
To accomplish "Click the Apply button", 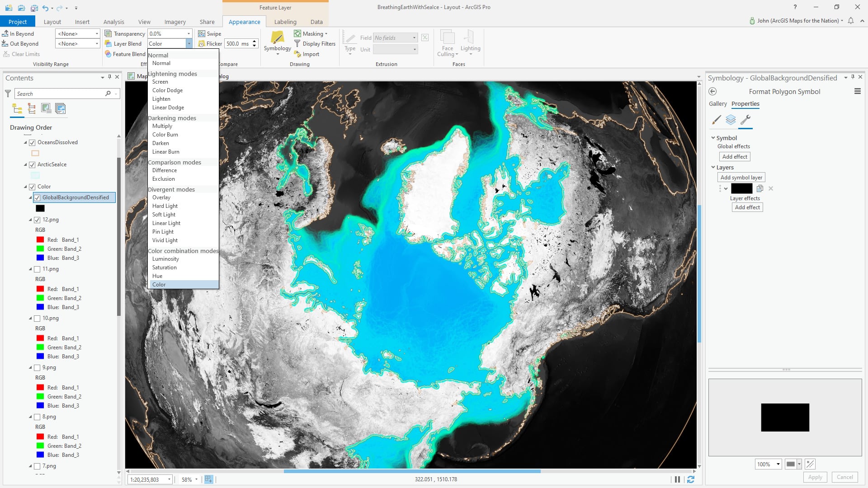I will point(815,477).
